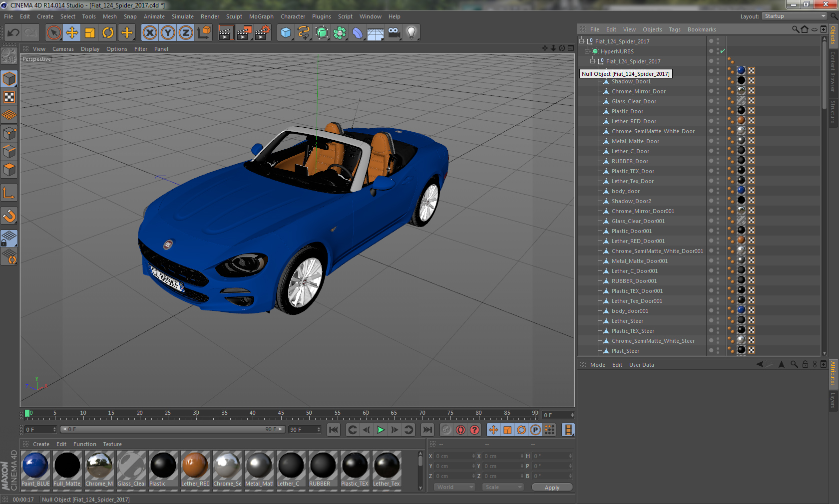839x504 pixels.
Task: Collapse the HyperNURBS tree node
Action: click(587, 51)
